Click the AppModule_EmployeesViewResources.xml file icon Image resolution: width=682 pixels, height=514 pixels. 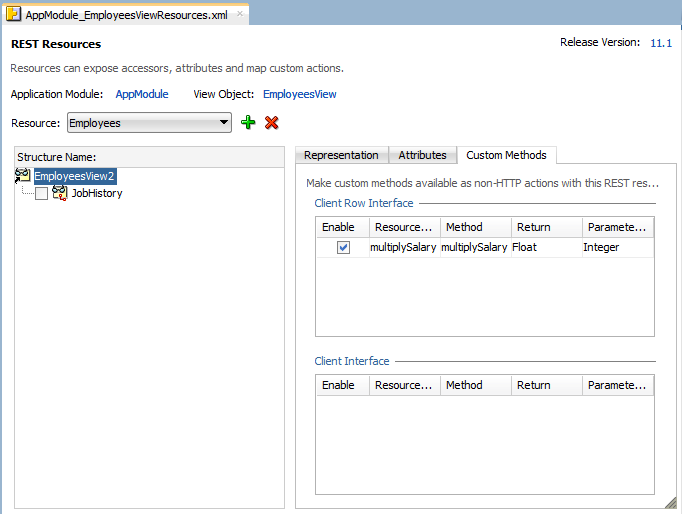13,14
